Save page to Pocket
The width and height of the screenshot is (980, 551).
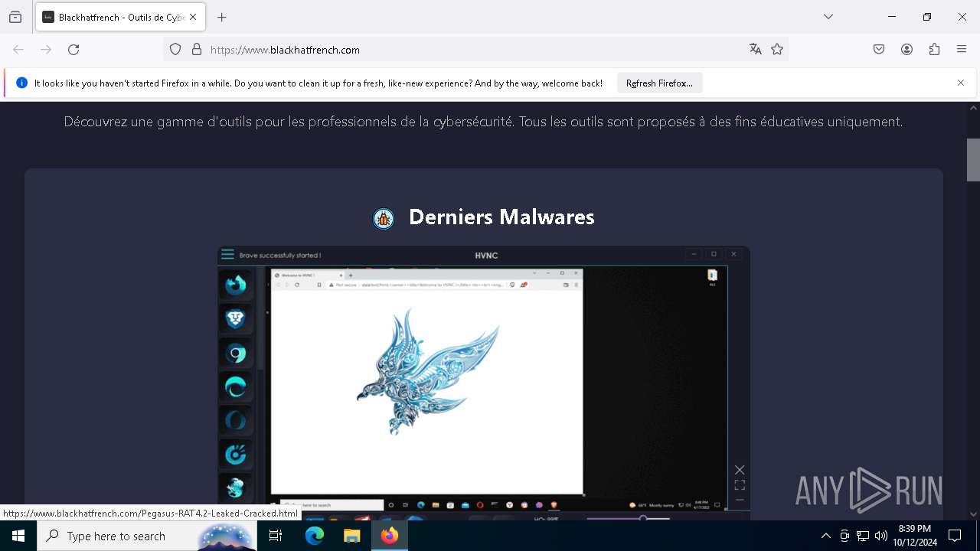(879, 50)
